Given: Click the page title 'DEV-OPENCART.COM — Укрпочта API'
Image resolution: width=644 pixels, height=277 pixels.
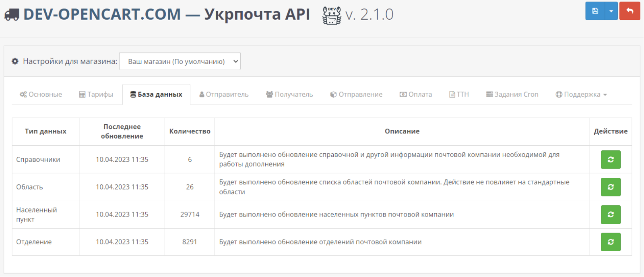Looking at the screenshot, I should (167, 15).
